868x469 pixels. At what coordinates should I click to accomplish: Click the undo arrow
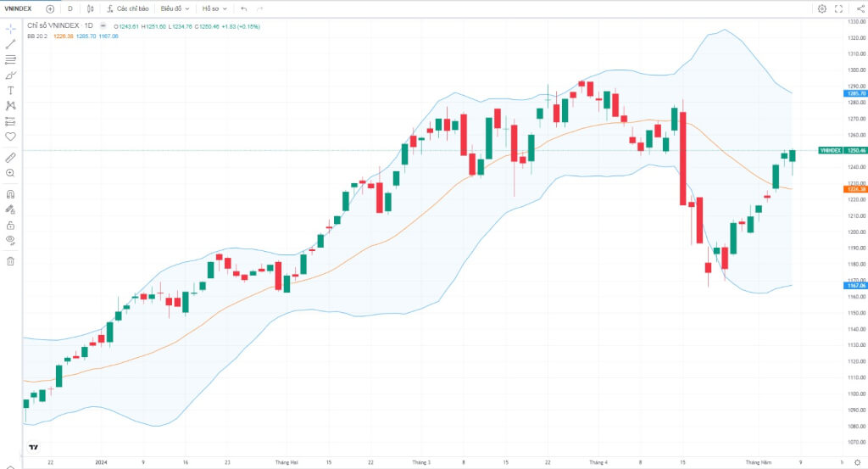click(x=243, y=8)
